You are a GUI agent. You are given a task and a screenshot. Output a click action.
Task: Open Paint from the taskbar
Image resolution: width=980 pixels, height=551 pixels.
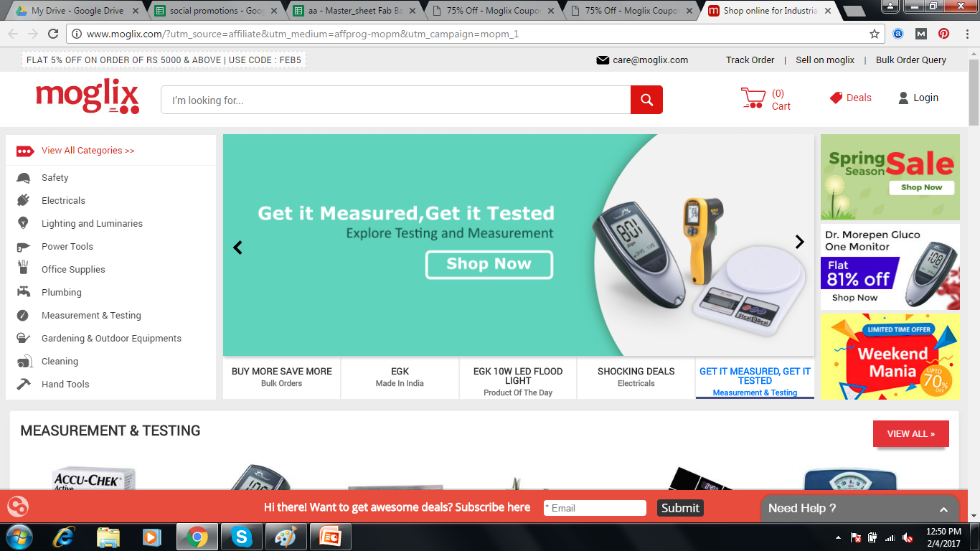pyautogui.click(x=286, y=537)
